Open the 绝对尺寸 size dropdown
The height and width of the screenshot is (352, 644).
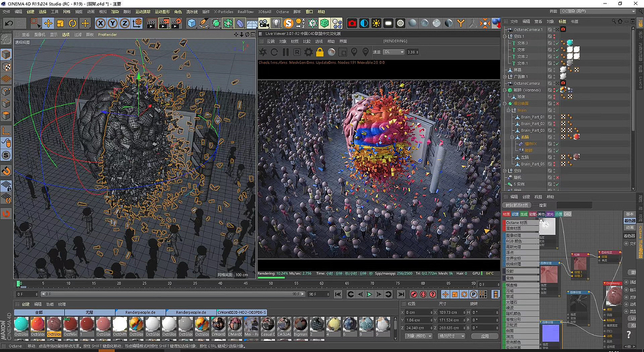click(451, 336)
